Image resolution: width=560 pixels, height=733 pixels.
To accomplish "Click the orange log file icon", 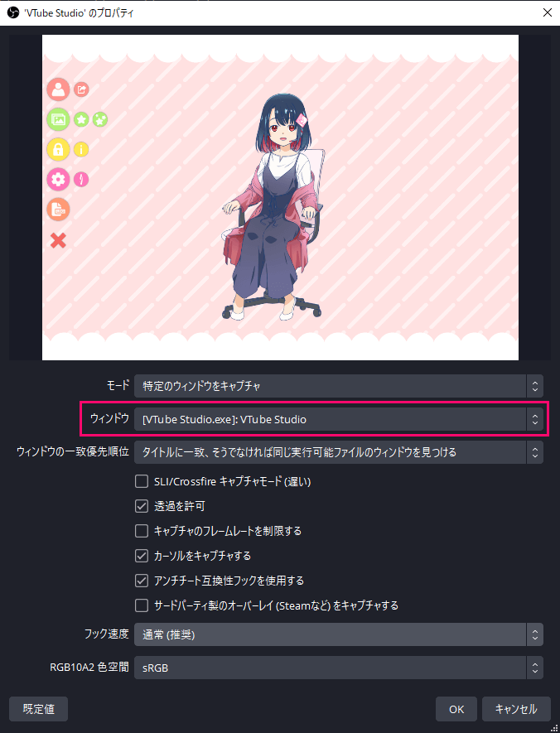I will click(x=58, y=210).
